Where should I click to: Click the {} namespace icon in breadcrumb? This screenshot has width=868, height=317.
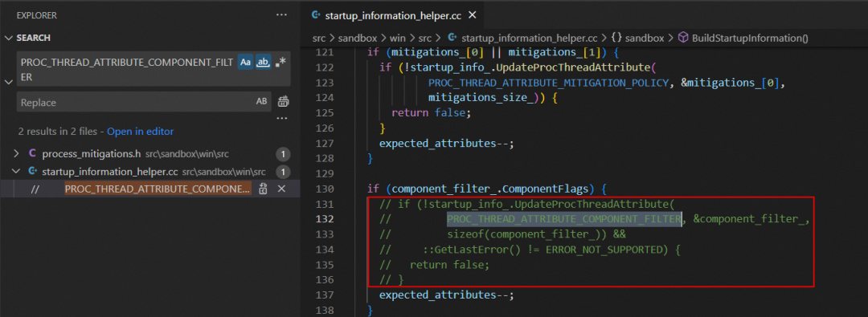point(616,39)
